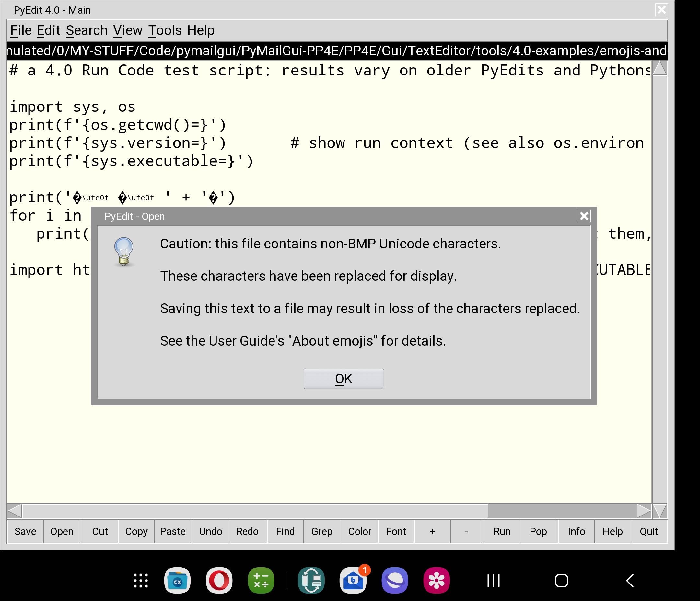
Task: Click the Redo toolbar button
Action: (247, 531)
